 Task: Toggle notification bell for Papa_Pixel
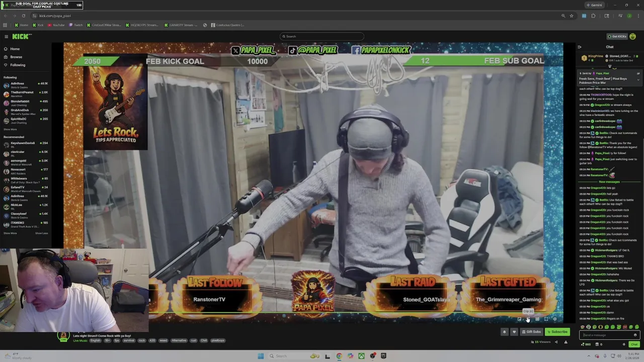pyautogui.click(x=505, y=332)
